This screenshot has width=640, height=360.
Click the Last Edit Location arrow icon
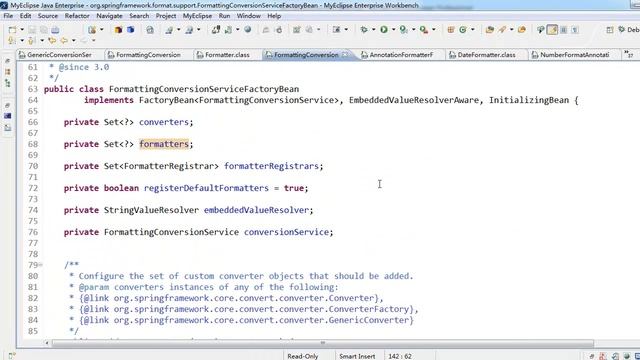coord(52,40)
